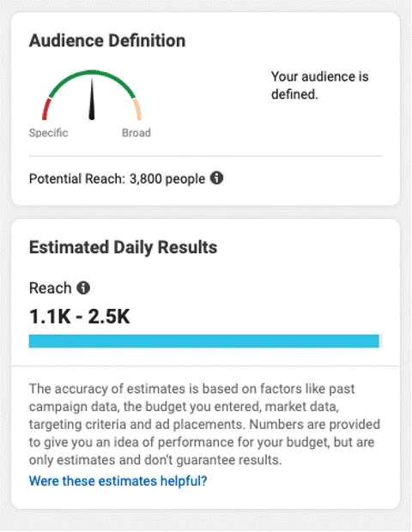The height and width of the screenshot is (532, 412).
Task: Click the 1.1K - 2.5K reach figure
Action: point(80,317)
